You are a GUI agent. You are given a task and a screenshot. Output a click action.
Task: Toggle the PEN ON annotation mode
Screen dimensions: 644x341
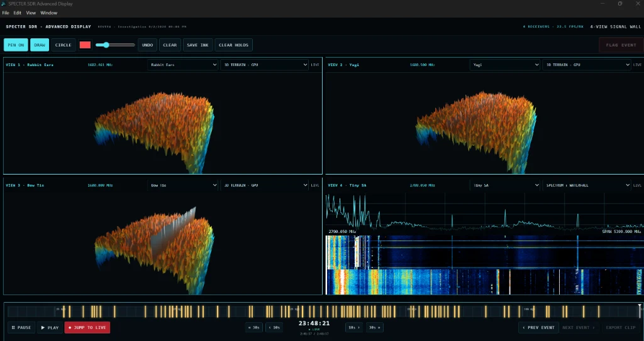coord(16,45)
